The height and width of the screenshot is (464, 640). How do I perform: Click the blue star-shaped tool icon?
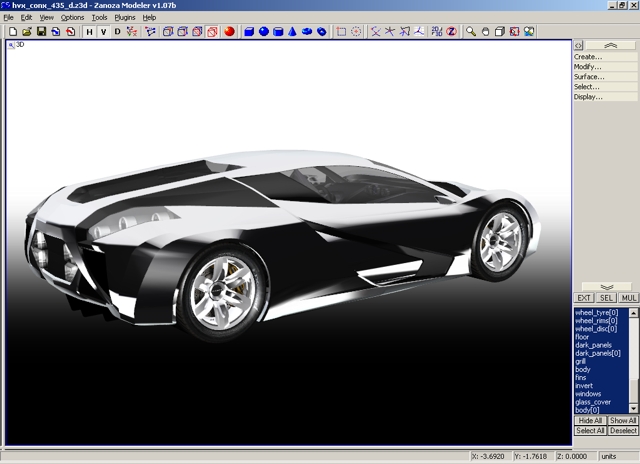click(x=390, y=31)
